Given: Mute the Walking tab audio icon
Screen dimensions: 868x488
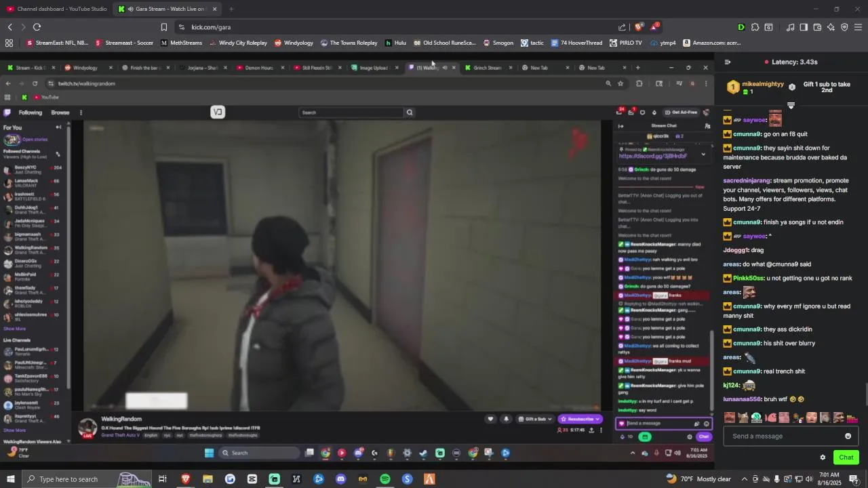Looking at the screenshot, I should click(445, 68).
